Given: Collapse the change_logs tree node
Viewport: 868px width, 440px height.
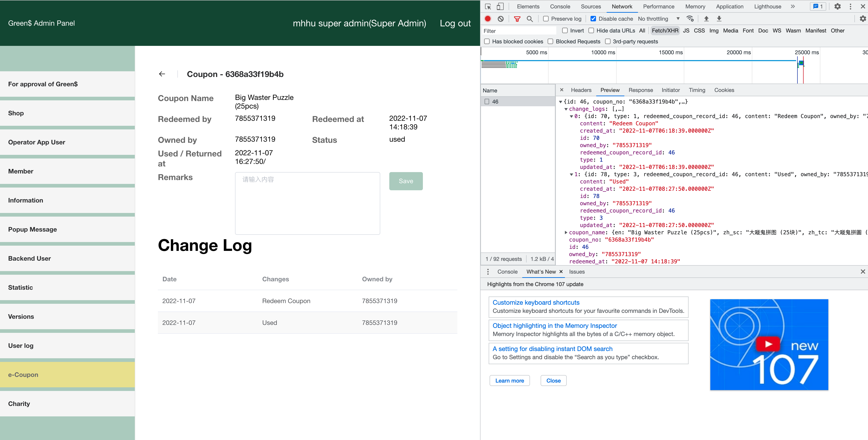Looking at the screenshot, I should pyautogui.click(x=566, y=109).
